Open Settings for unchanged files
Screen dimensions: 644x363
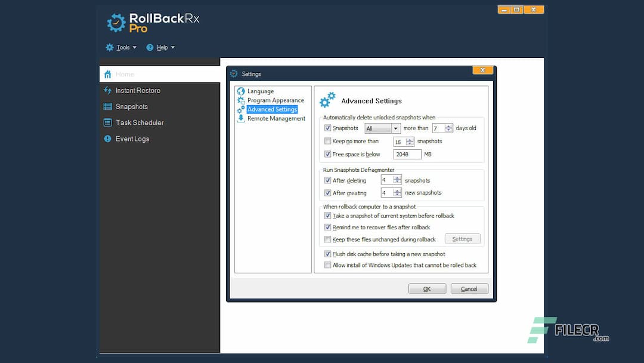click(462, 238)
